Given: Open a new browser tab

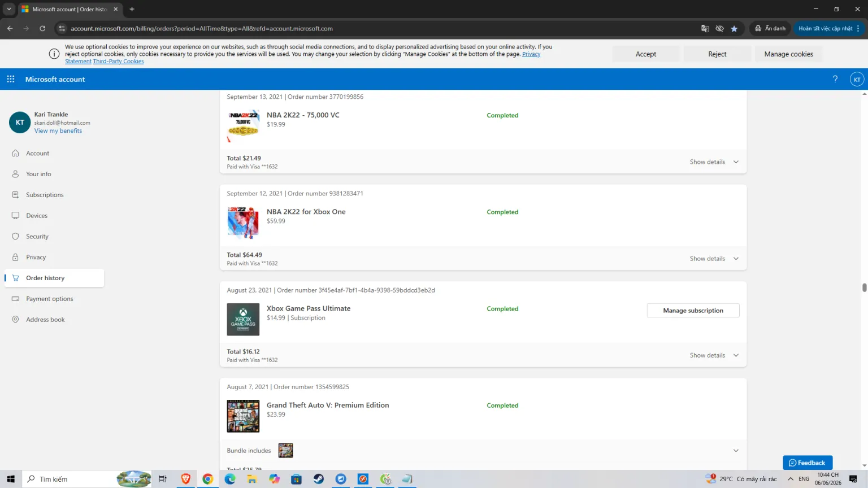Looking at the screenshot, I should [x=132, y=9].
